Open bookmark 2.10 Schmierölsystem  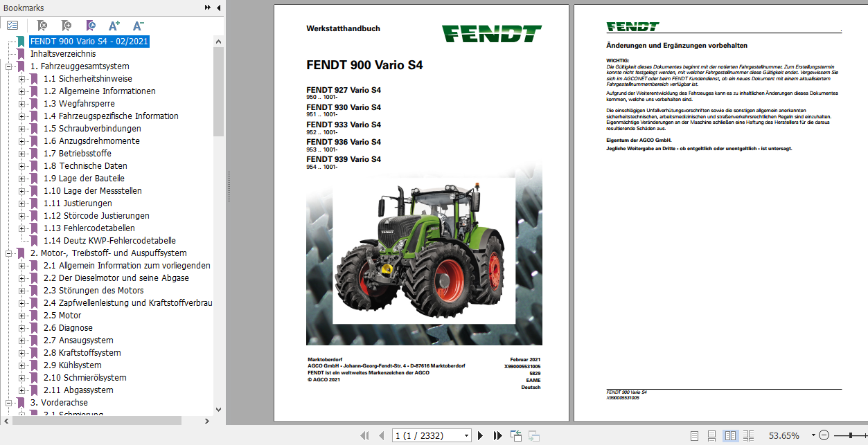85,378
